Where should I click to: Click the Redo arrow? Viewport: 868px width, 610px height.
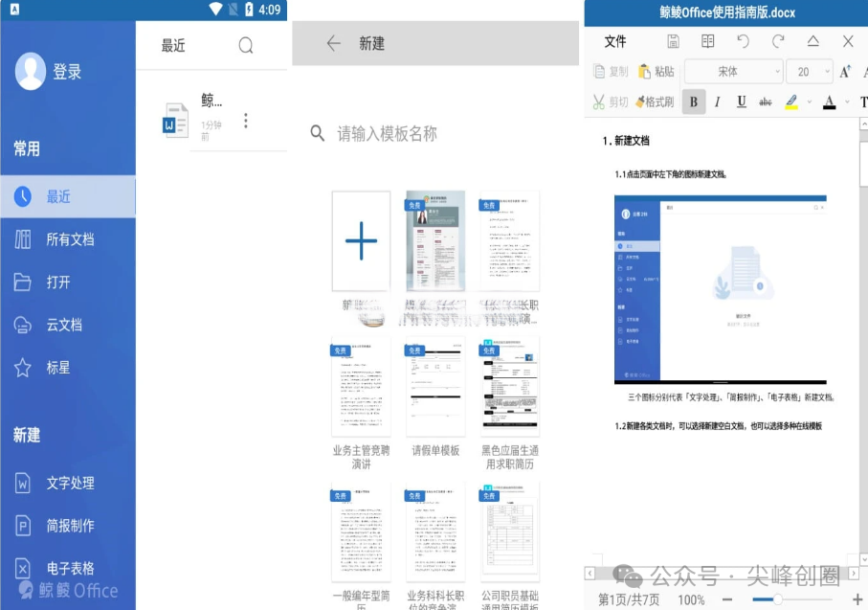[x=778, y=41]
